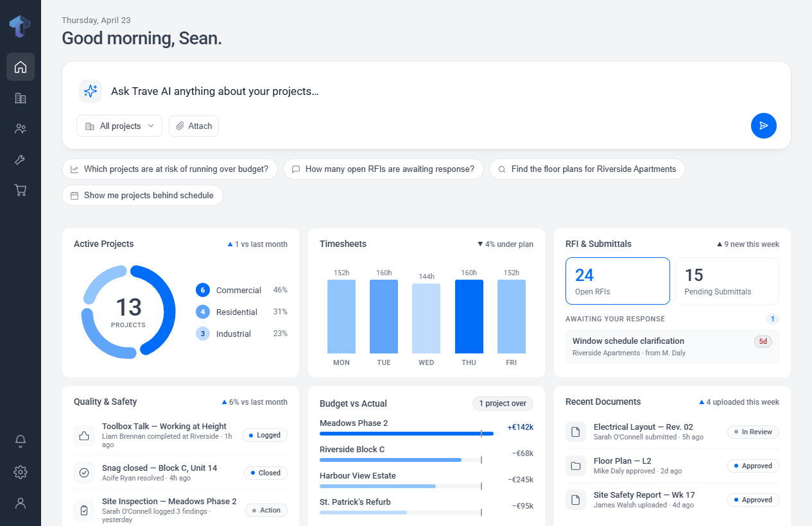Click the Friday timesheet bar
Viewport: 812px width, 526px height.
click(512, 316)
